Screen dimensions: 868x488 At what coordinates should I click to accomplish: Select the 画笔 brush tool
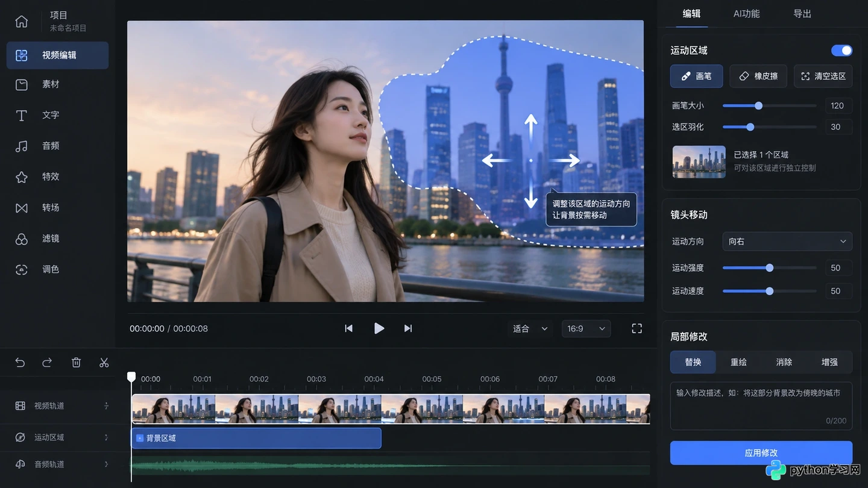point(696,77)
